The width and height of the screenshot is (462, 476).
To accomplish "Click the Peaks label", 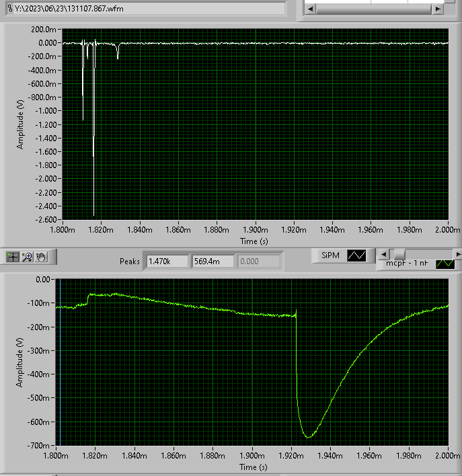I will pyautogui.click(x=130, y=262).
